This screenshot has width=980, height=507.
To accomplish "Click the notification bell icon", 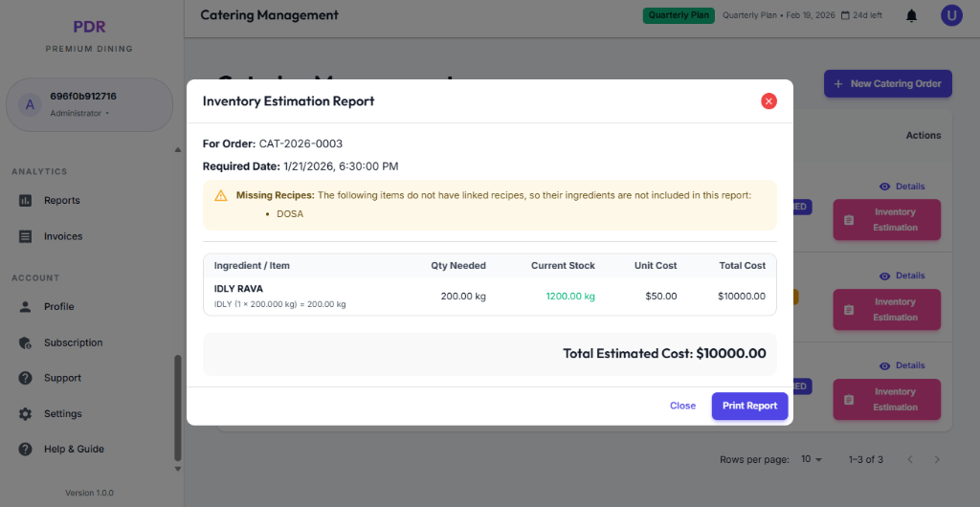I will (x=912, y=15).
